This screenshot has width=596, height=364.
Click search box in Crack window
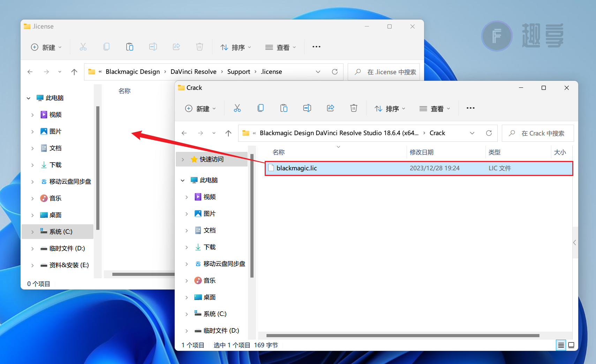(538, 133)
